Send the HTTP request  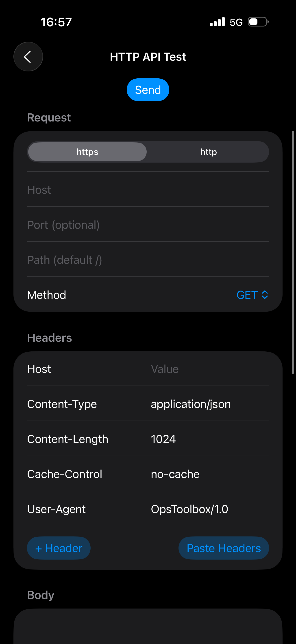(x=148, y=90)
